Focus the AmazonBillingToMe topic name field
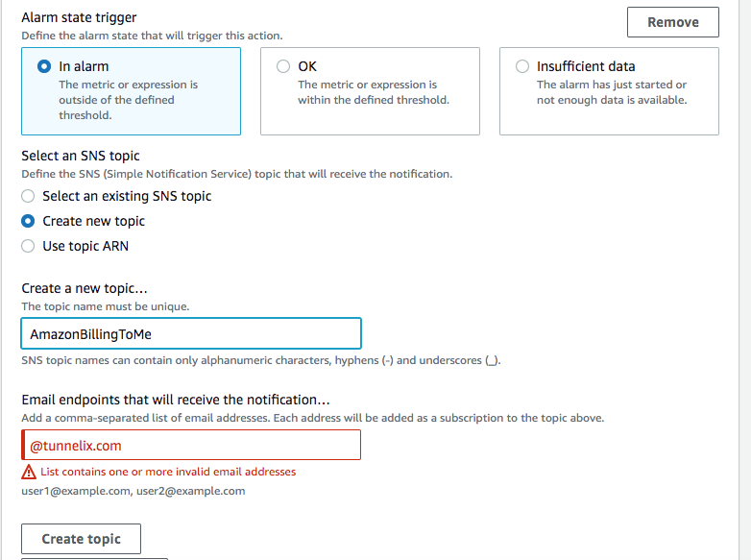The height and width of the screenshot is (560, 751). (x=191, y=333)
